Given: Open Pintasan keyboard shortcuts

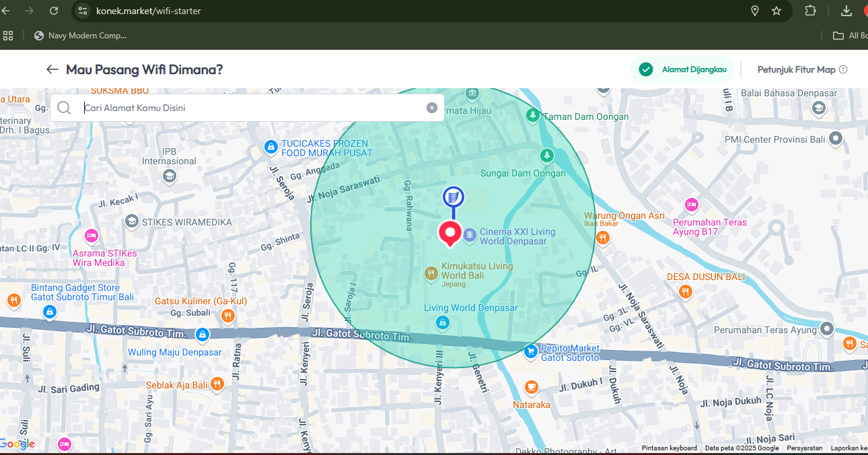Looking at the screenshot, I should coord(670,448).
